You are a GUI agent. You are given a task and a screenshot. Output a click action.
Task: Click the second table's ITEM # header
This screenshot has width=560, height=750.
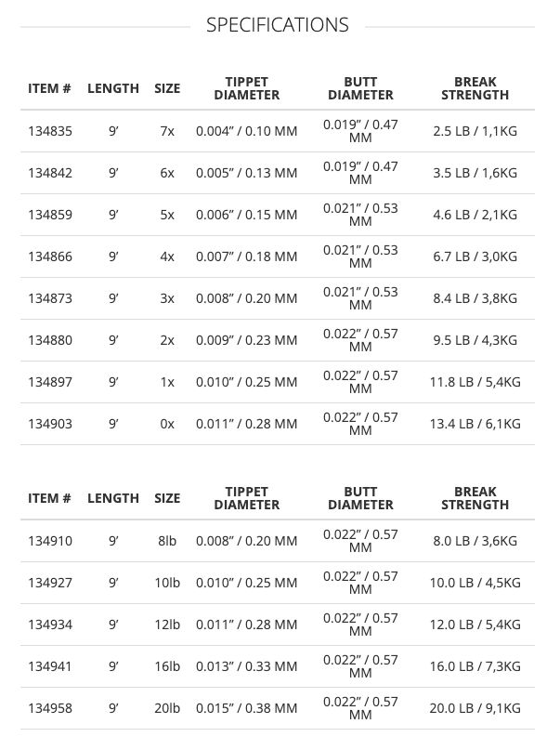pos(49,498)
